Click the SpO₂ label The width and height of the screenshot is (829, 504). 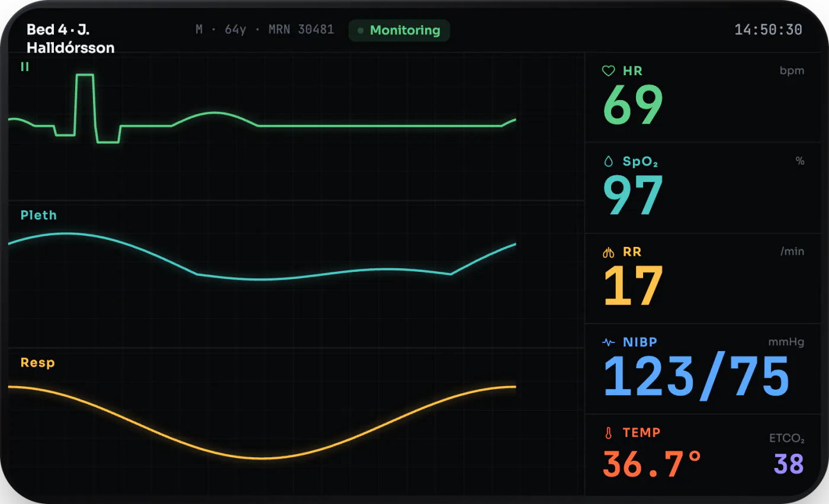tap(640, 161)
